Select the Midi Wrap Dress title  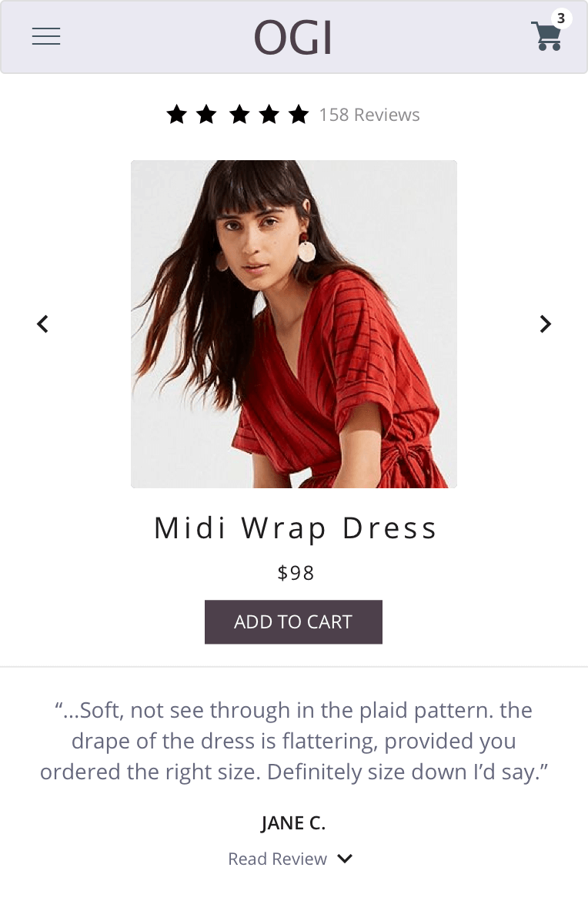[295, 528]
